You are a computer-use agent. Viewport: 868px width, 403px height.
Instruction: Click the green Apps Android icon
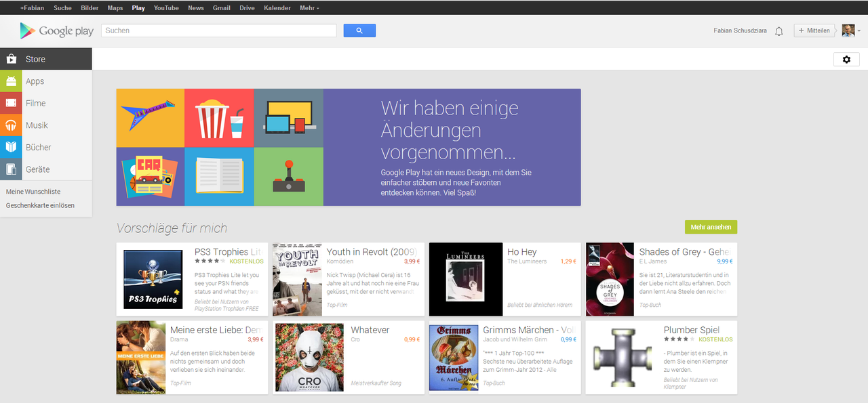tap(11, 81)
